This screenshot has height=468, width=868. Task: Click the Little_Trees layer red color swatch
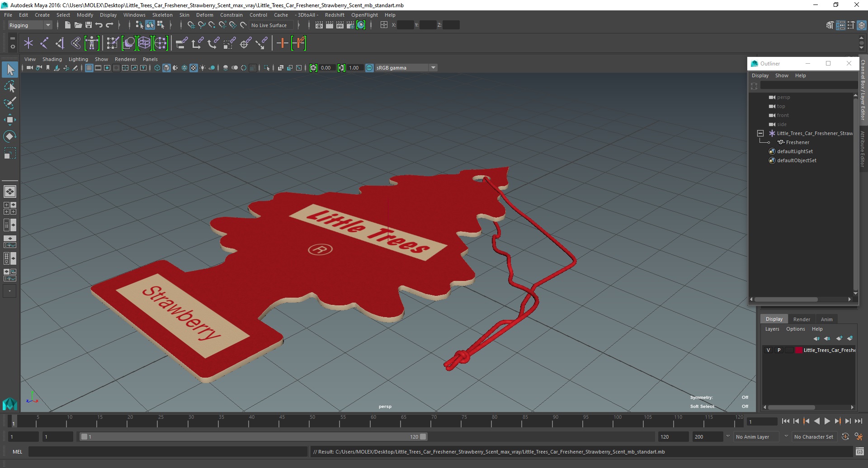click(799, 350)
